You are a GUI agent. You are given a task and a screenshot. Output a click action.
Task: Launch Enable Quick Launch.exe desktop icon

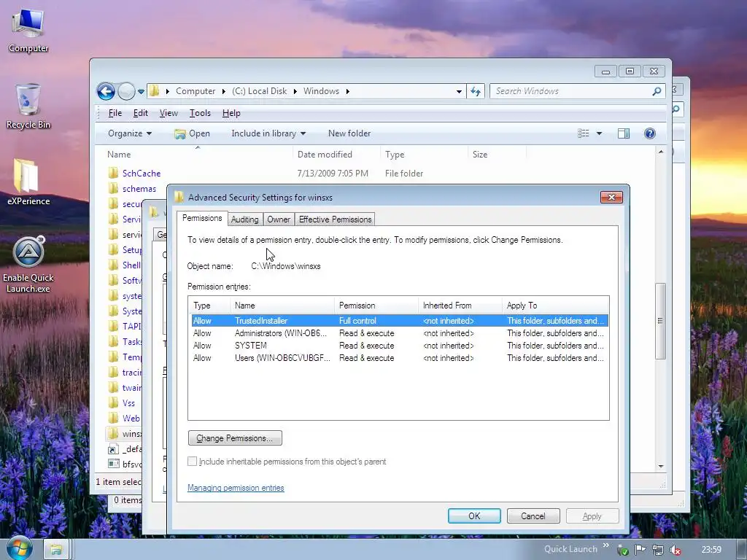(x=28, y=264)
